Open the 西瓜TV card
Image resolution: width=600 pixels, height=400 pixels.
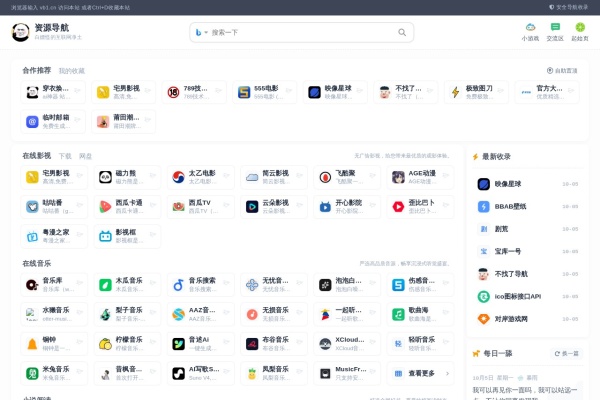(x=201, y=207)
